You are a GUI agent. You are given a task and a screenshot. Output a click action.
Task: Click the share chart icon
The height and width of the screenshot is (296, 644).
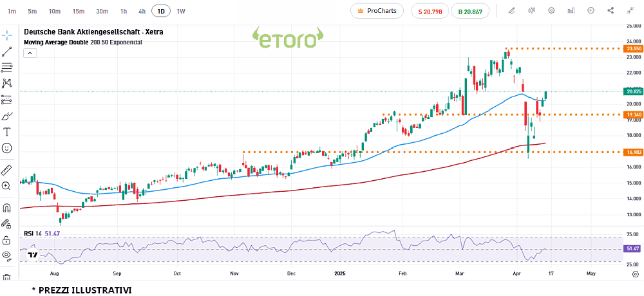tap(611, 11)
